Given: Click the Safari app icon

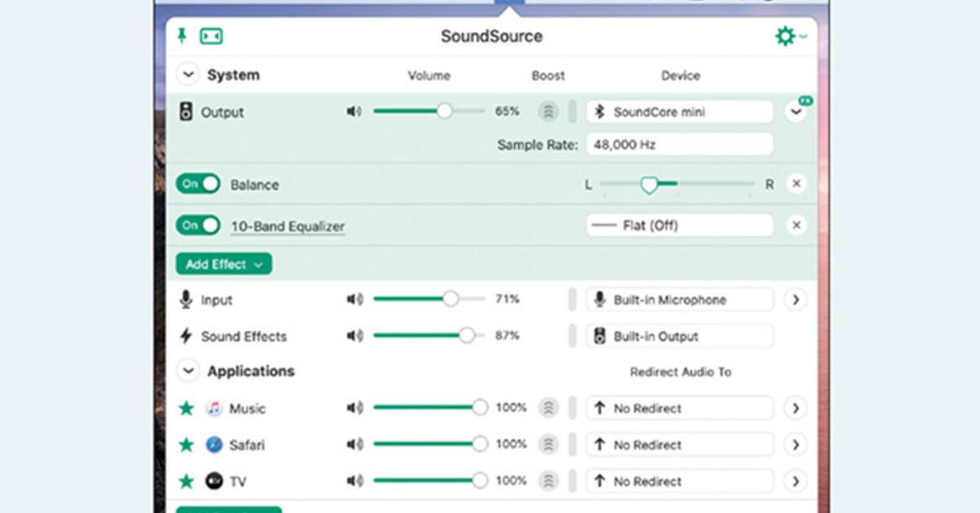Looking at the screenshot, I should (214, 444).
